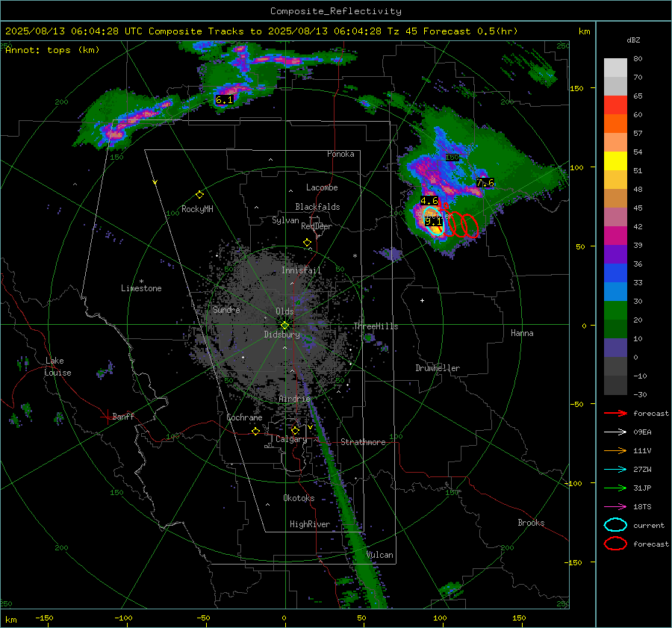Click the Didsbury town label

tap(281, 335)
